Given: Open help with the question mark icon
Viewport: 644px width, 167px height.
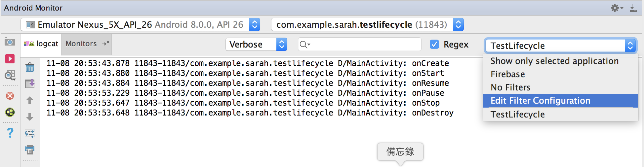Looking at the screenshot, I should tap(10, 133).
